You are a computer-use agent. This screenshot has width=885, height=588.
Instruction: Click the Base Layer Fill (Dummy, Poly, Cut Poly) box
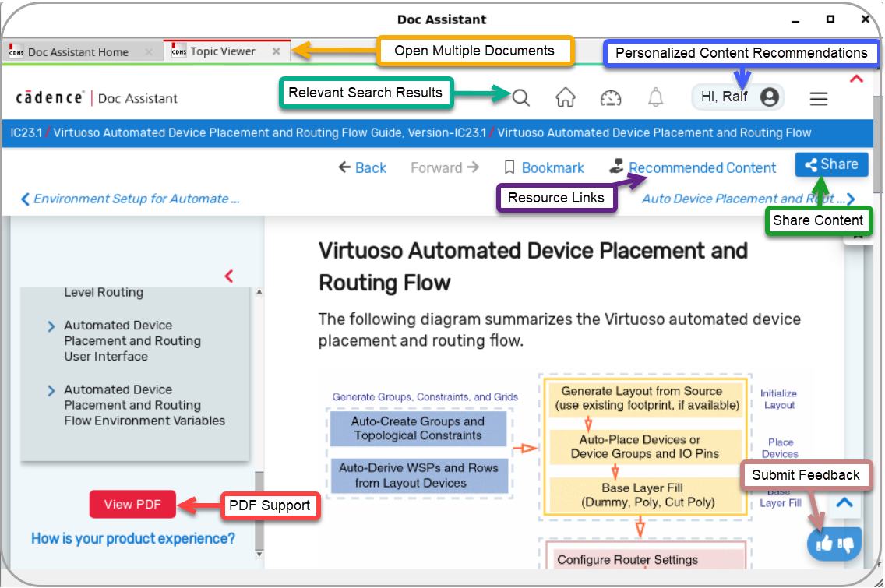point(647,495)
